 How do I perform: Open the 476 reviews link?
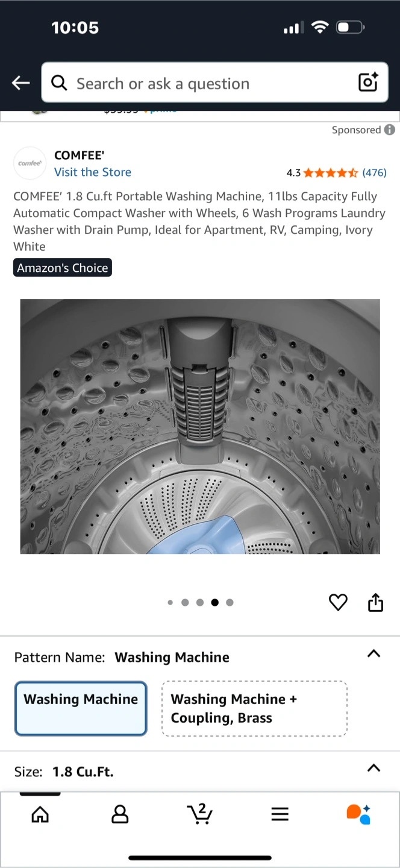click(x=374, y=173)
